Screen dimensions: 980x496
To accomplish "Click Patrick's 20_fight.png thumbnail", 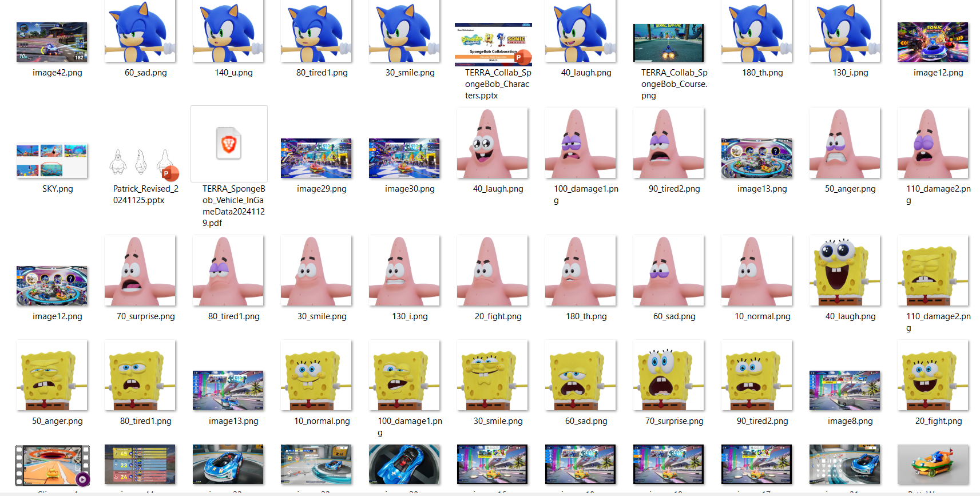I will pyautogui.click(x=493, y=271).
